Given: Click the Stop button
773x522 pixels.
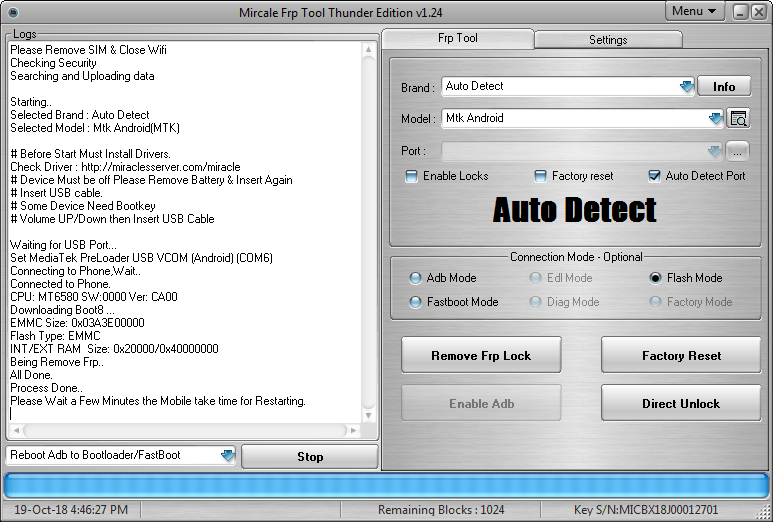Looking at the screenshot, I should coord(310,457).
